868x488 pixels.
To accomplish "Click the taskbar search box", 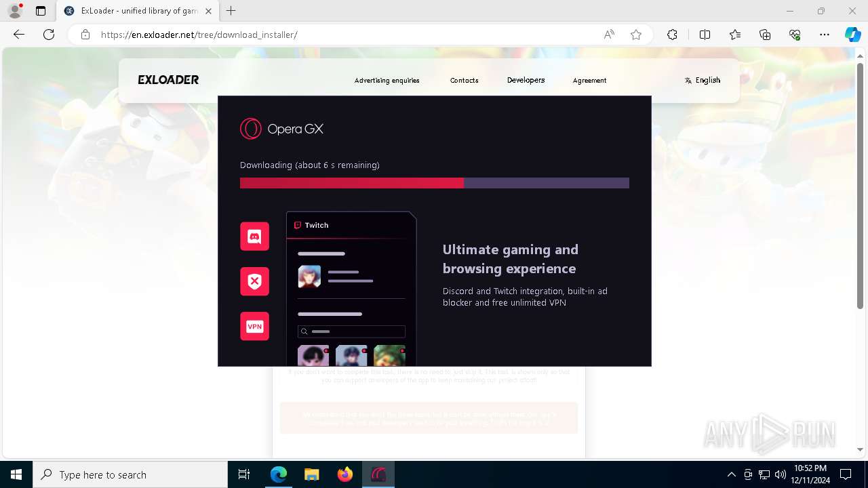I will [x=130, y=474].
